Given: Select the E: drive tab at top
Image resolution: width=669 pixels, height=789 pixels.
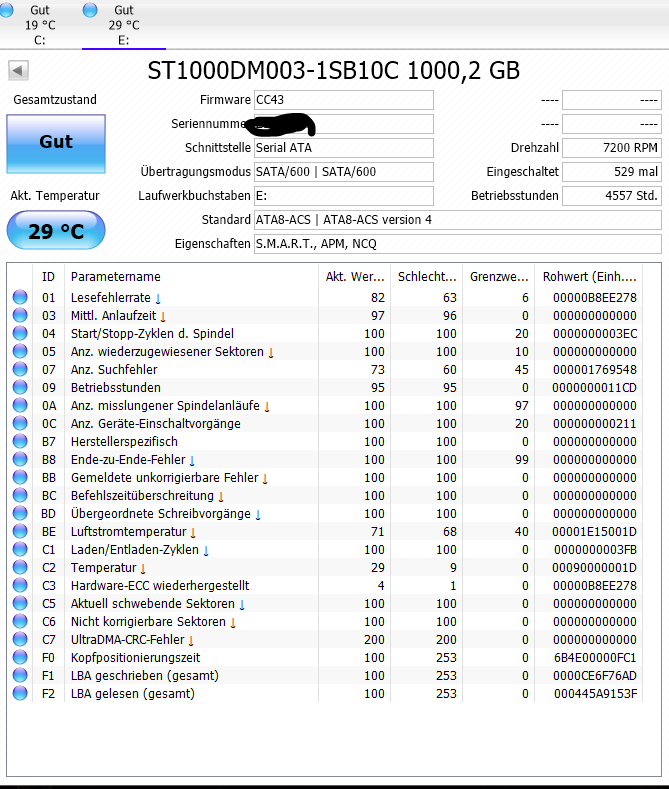Looking at the screenshot, I should point(124,24).
